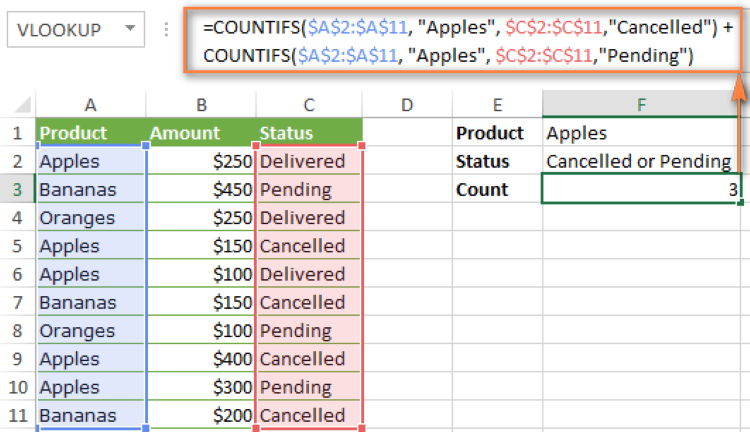Select column F header

tap(641, 104)
